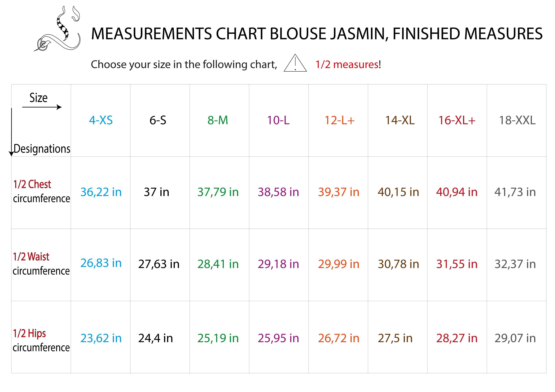Click the 1/2 Waist circumference label
The height and width of the screenshot is (392, 555).
pyautogui.click(x=41, y=264)
